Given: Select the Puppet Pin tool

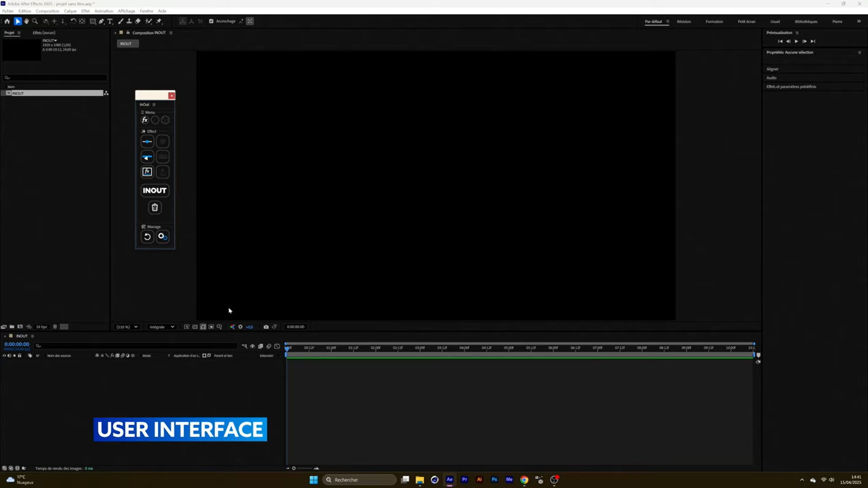Looking at the screenshot, I should [159, 21].
